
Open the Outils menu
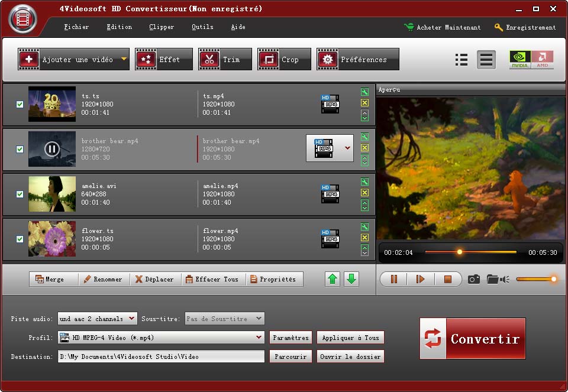click(x=202, y=27)
